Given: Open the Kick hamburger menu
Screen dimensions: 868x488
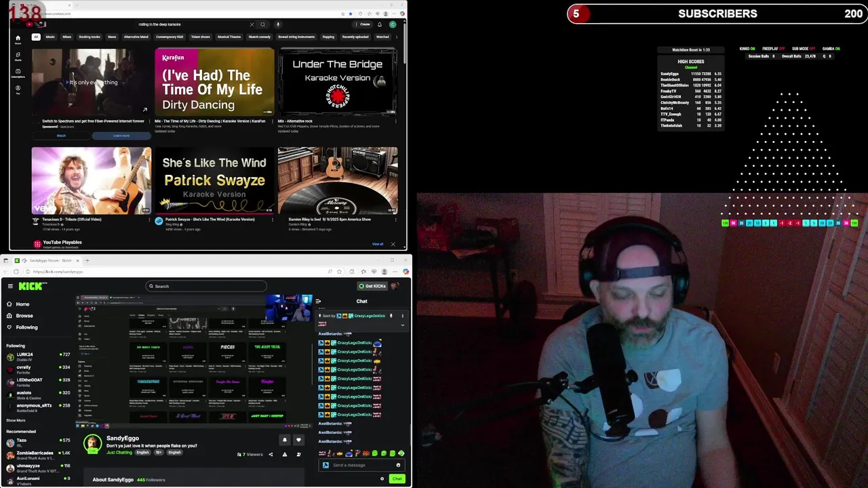Looking at the screenshot, I should pos(10,286).
